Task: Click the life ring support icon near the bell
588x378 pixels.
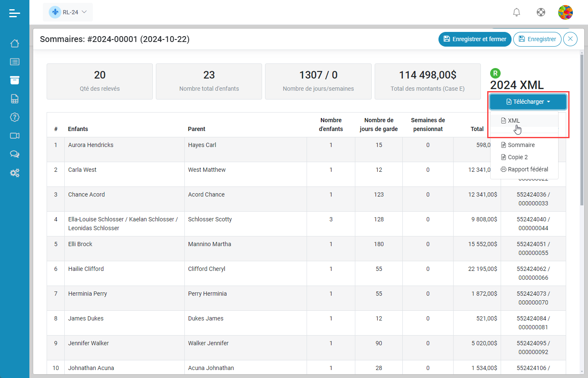Action: (541, 12)
